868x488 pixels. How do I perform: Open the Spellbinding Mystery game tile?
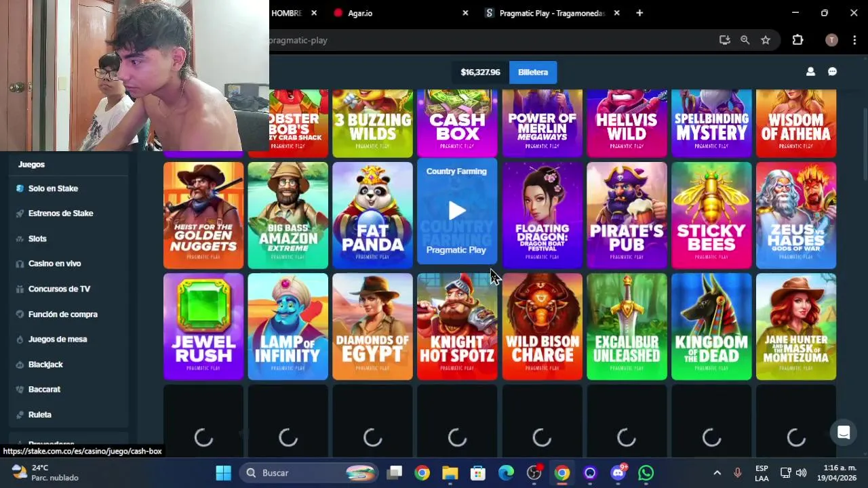(x=711, y=123)
